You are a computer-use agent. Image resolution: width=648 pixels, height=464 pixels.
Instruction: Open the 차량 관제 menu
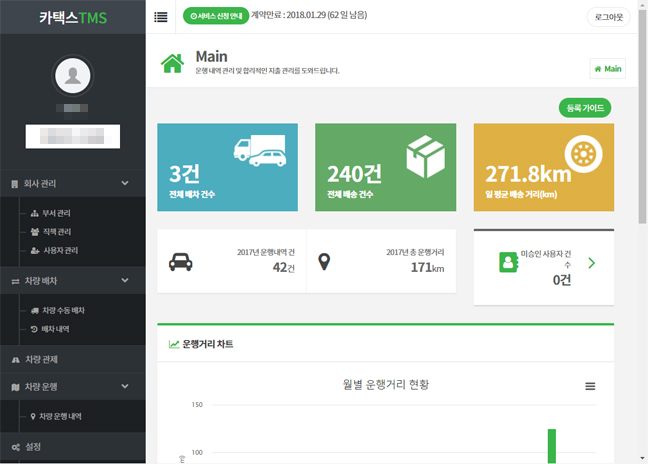click(x=73, y=359)
